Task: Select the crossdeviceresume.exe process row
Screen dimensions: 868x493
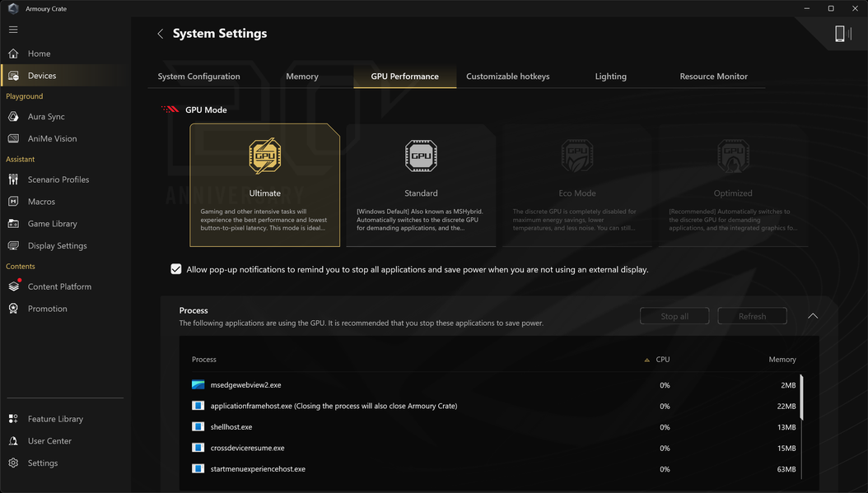Action: pyautogui.click(x=494, y=449)
